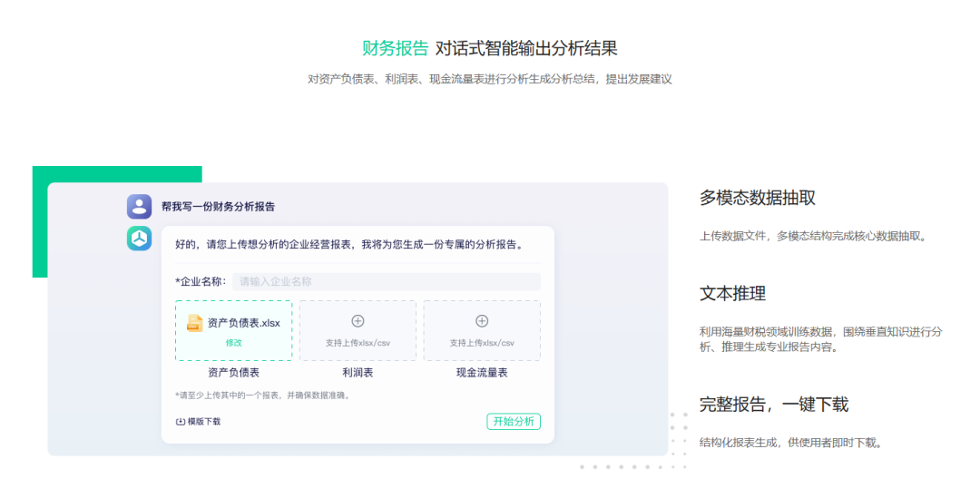Click the yellow xlsx file icon
Viewport: 980px width, 498px height.
coord(194,323)
